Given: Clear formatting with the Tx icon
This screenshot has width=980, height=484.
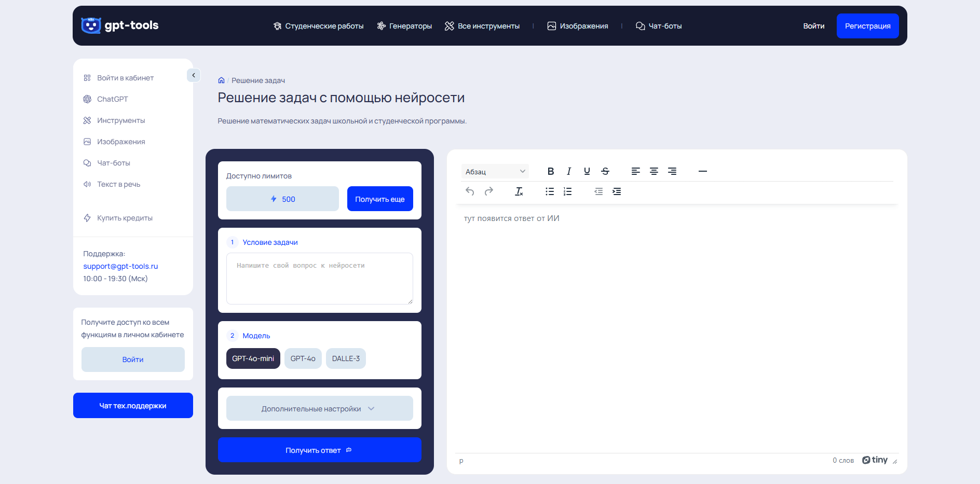Looking at the screenshot, I should (519, 191).
